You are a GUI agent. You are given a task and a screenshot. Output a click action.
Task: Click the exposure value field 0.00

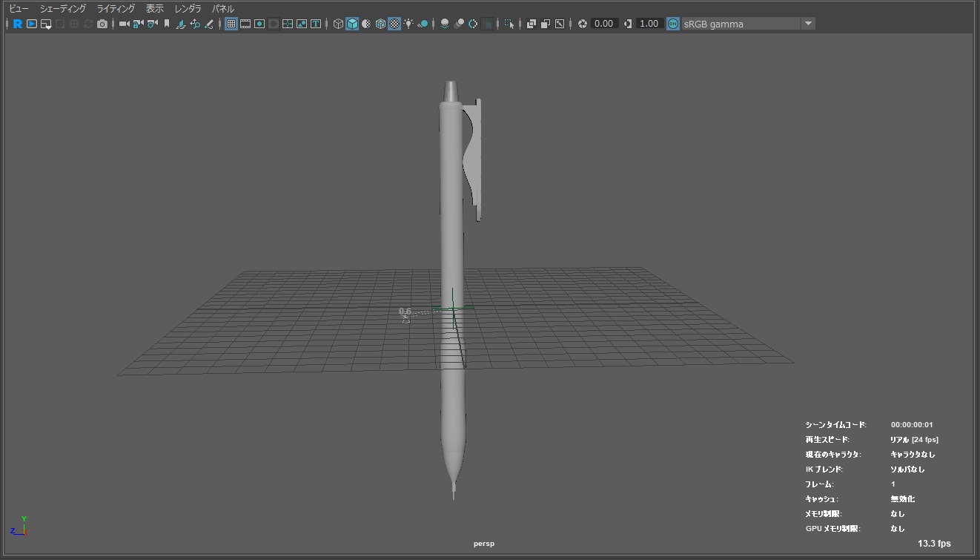(603, 24)
